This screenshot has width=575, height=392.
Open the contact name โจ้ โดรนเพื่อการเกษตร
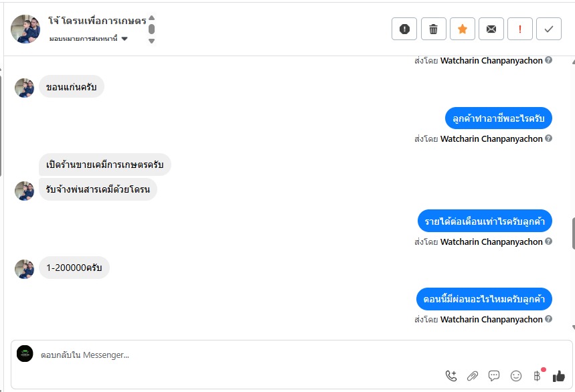[98, 21]
